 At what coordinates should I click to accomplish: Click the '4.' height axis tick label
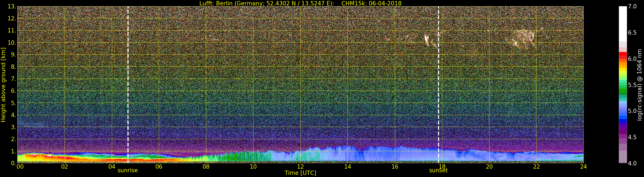tap(14, 115)
